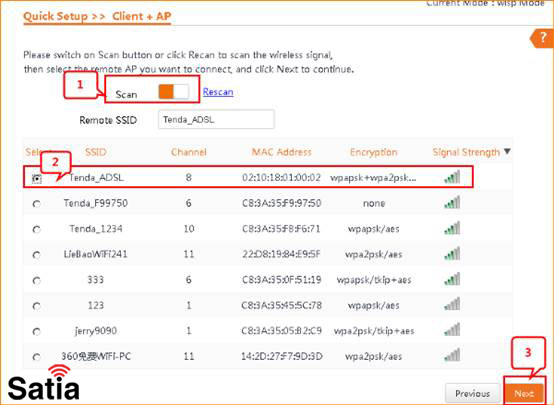The height and width of the screenshot is (405, 554).
Task: Click the Tenda_F99750 signal strength bars
Action: click(452, 202)
